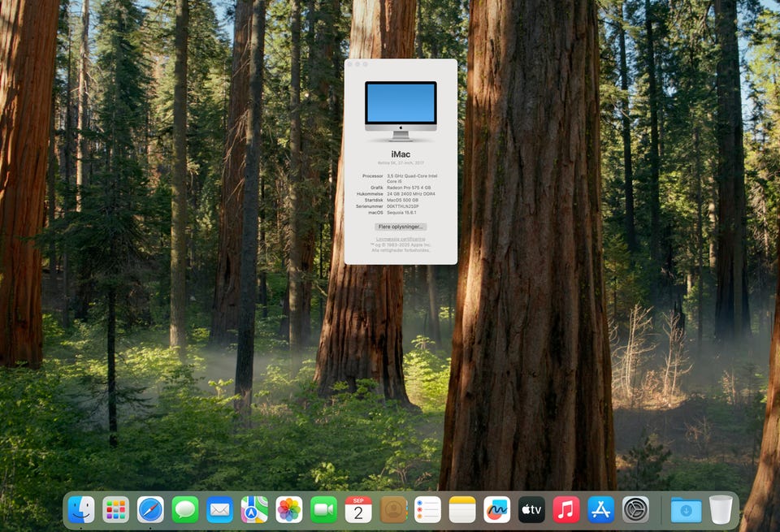
Task: Open Photos from the Dock
Action: (289, 509)
